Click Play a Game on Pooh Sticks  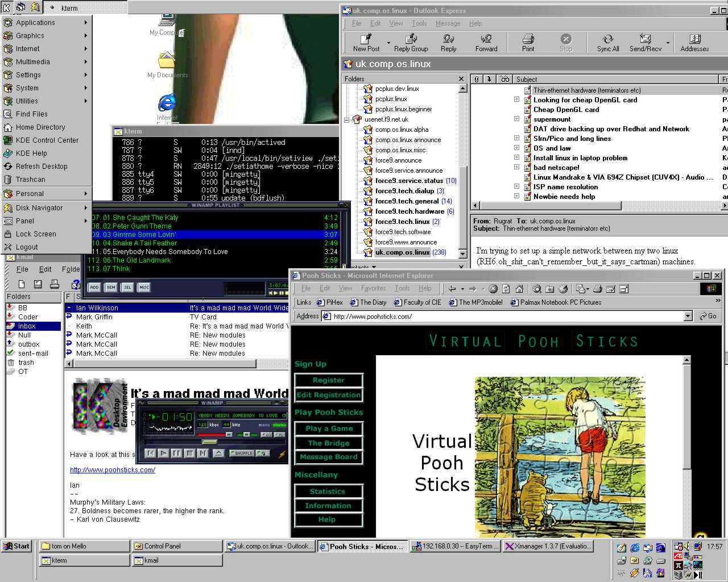tap(329, 428)
